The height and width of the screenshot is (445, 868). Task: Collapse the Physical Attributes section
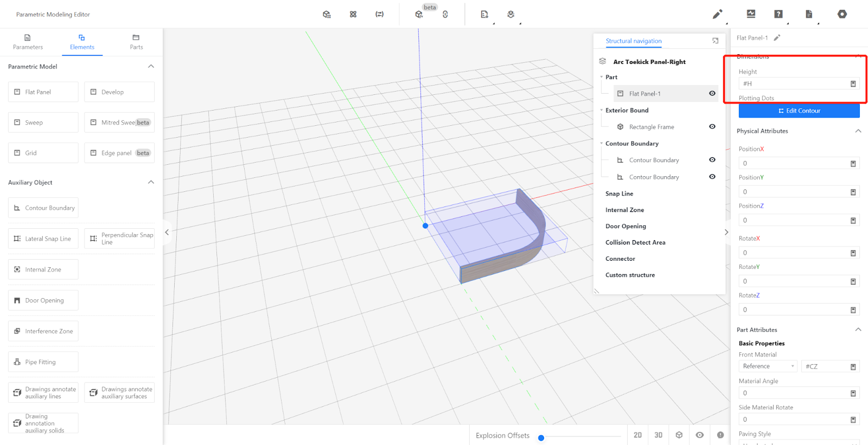coord(858,131)
